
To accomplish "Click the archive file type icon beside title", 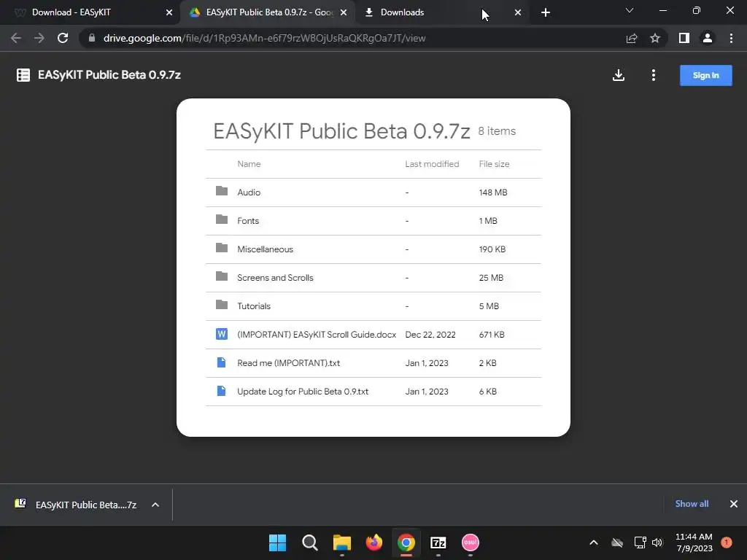I will [x=23, y=75].
